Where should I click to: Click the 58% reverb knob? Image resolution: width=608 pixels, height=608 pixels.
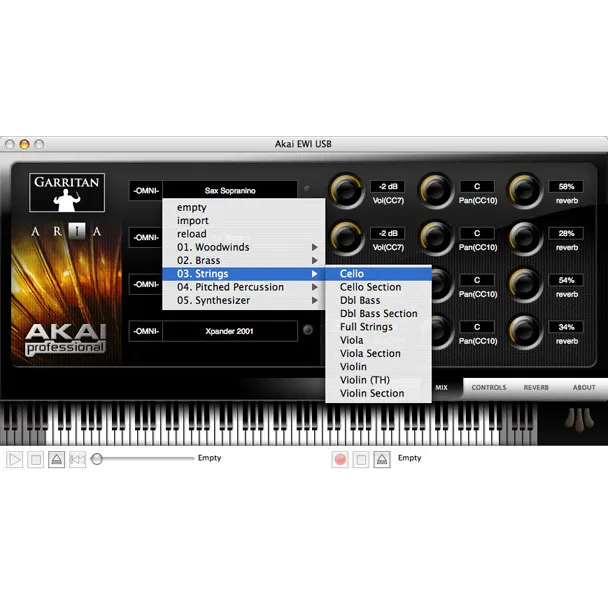(x=525, y=191)
